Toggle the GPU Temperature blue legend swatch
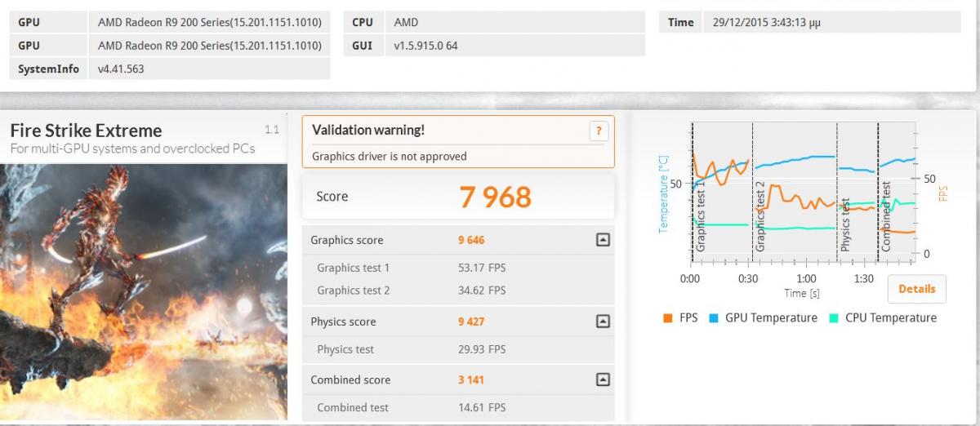This screenshot has width=980, height=426. tap(713, 318)
